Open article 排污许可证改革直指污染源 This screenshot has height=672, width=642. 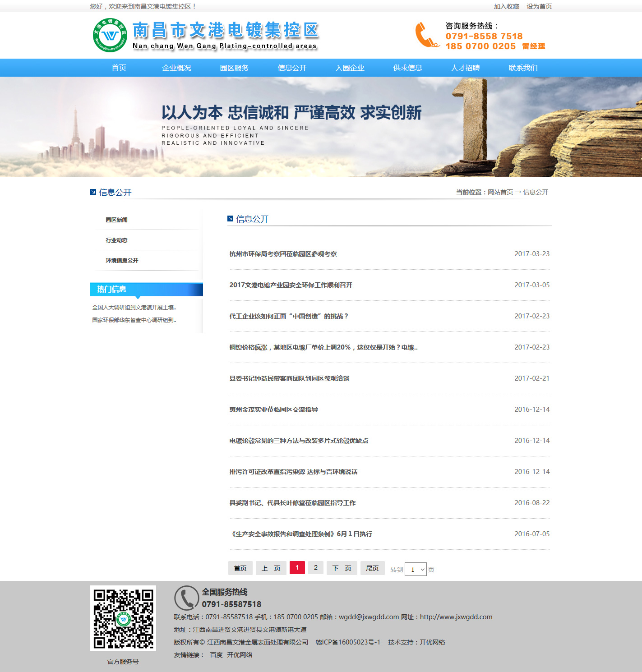pos(293,472)
